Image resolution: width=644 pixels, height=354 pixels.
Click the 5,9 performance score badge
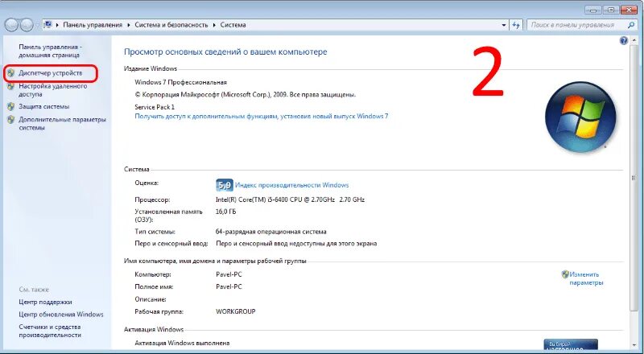coord(225,185)
